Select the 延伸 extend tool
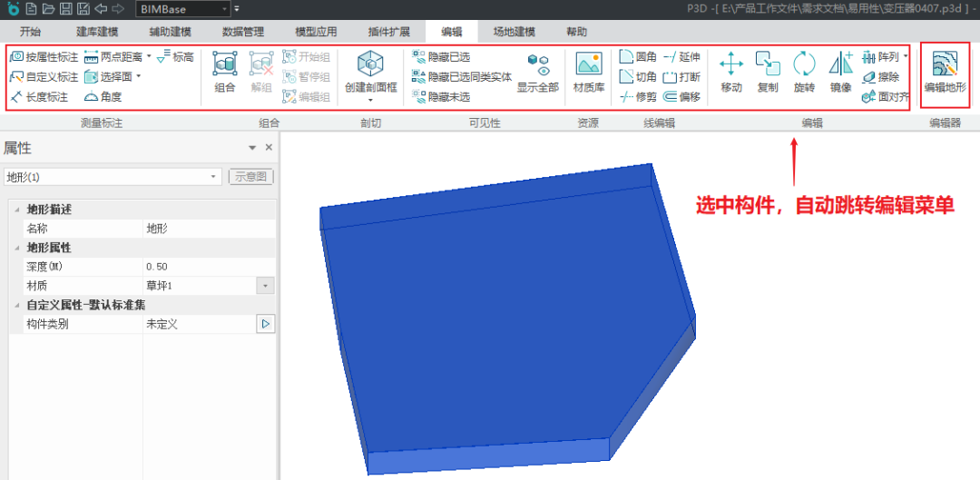 click(681, 57)
